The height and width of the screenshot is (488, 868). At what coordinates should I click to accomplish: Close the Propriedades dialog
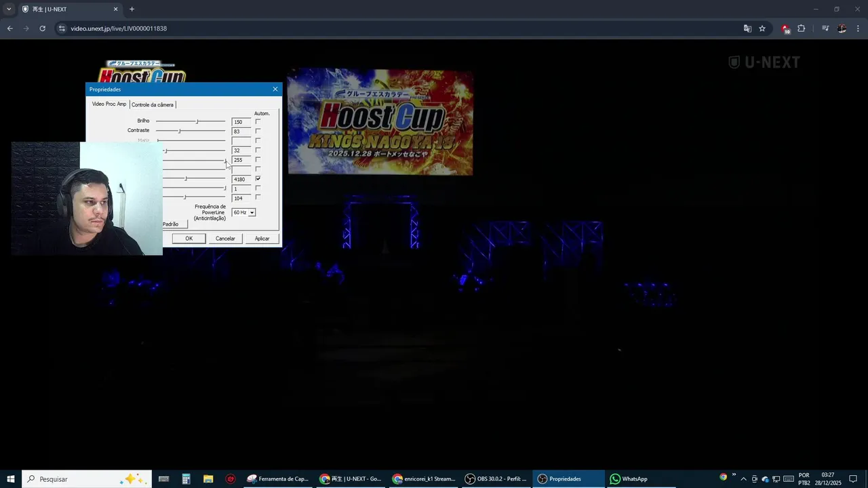(275, 89)
